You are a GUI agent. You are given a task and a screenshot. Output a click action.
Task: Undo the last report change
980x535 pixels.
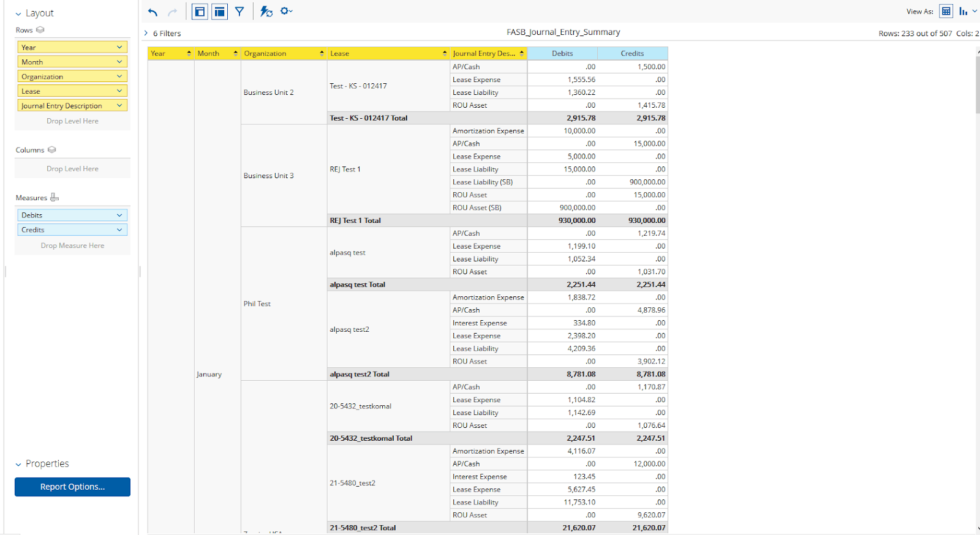coord(153,12)
